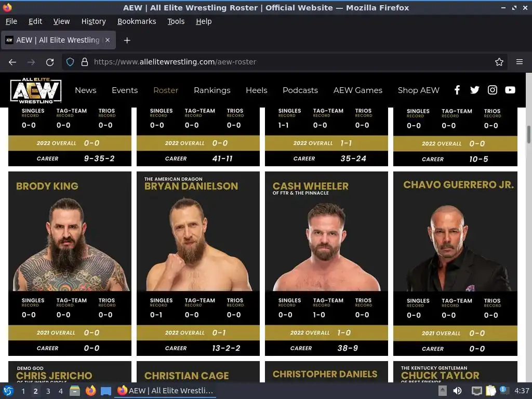
Task: Click the BRODY KING name heading
Action: 47,186
